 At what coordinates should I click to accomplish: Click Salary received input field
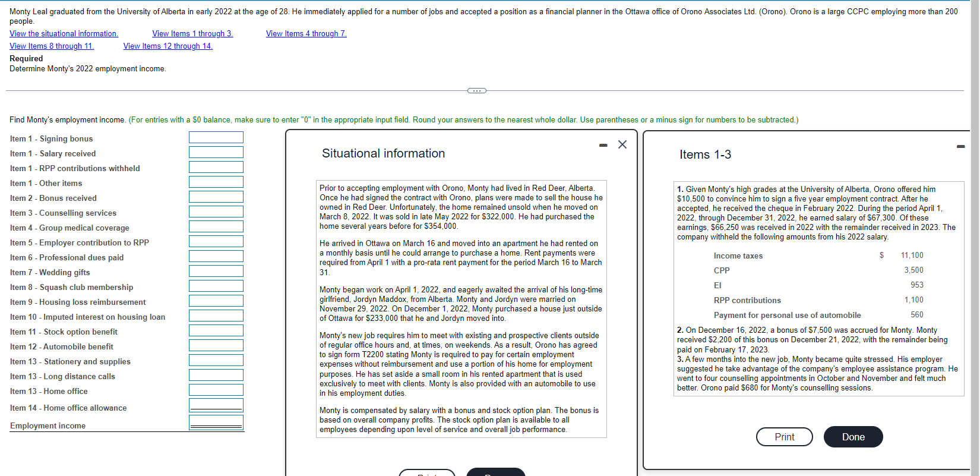216,152
